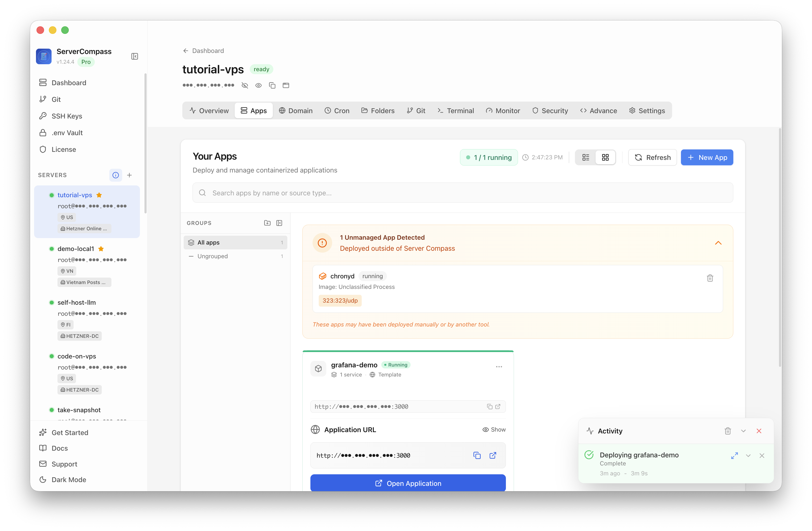Delete the chronyd unmanaged app
The image size is (812, 531).
(x=710, y=278)
